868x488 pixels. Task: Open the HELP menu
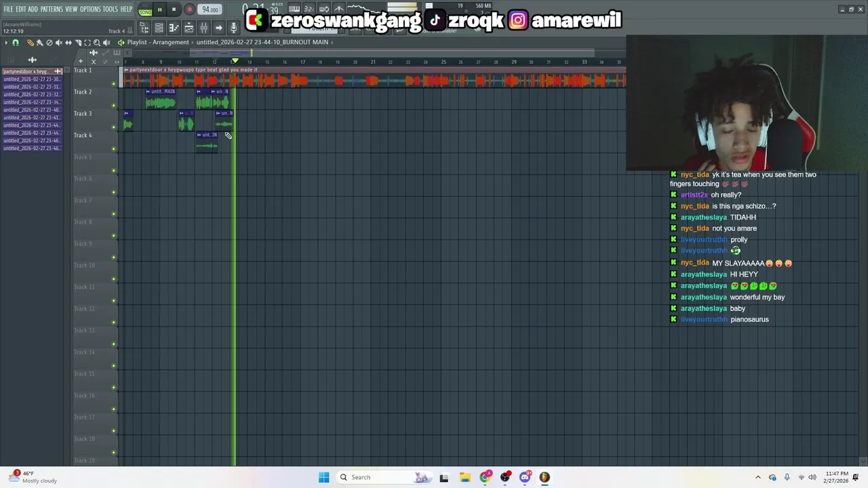point(127,9)
